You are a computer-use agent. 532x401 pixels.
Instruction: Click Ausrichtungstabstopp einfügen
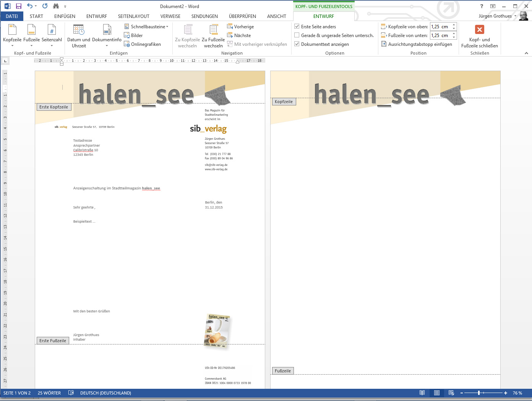417,44
